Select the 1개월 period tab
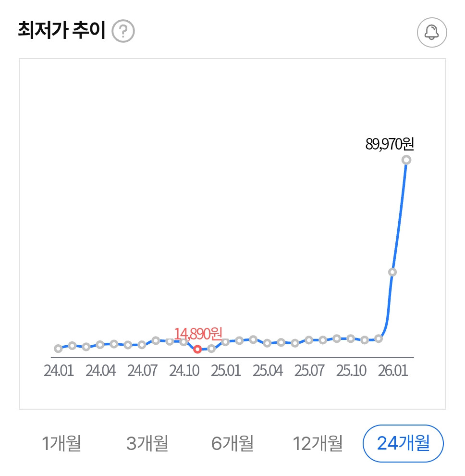465x476 pixels. (x=61, y=443)
